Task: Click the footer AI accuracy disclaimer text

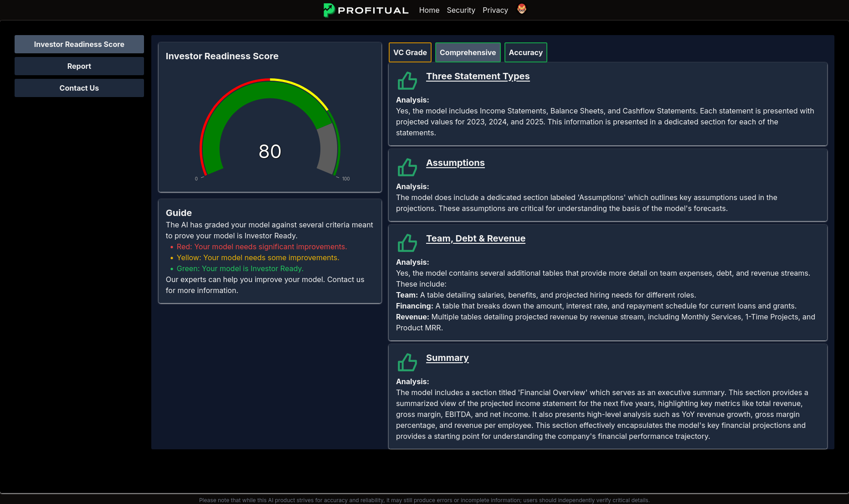Action: tap(424, 500)
